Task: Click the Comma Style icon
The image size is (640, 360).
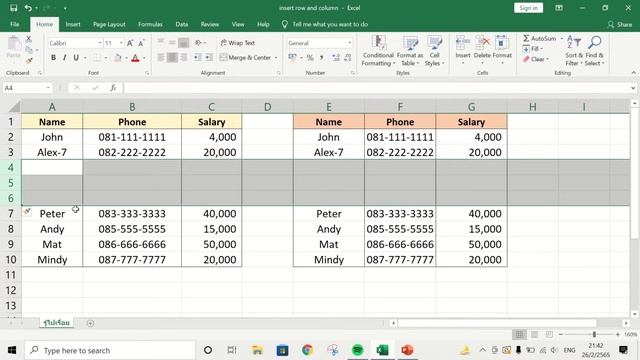Action: [322, 58]
